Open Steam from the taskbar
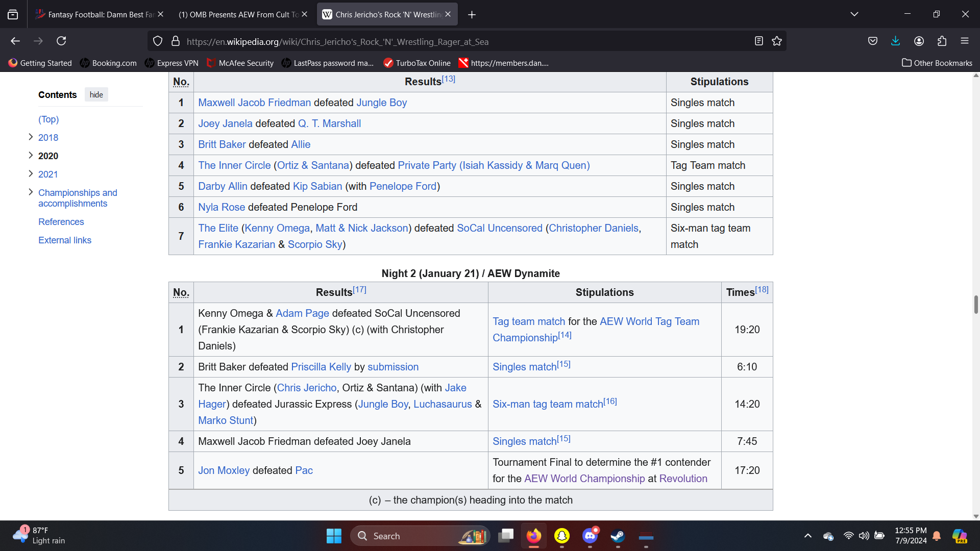This screenshot has width=980, height=551. 618,536
